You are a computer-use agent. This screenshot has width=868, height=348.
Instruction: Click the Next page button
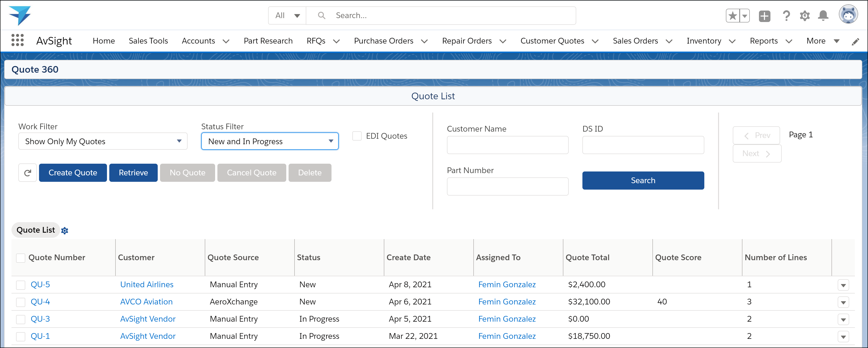pyautogui.click(x=757, y=153)
